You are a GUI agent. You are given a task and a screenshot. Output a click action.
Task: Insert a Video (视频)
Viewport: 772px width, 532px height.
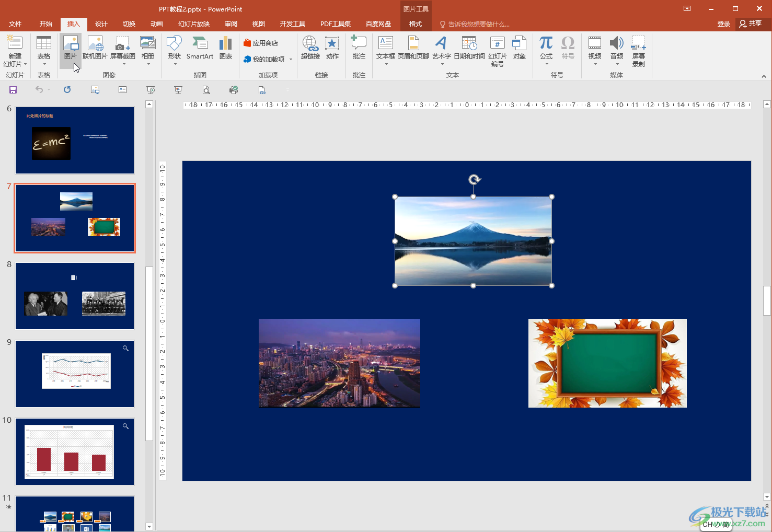pos(595,51)
